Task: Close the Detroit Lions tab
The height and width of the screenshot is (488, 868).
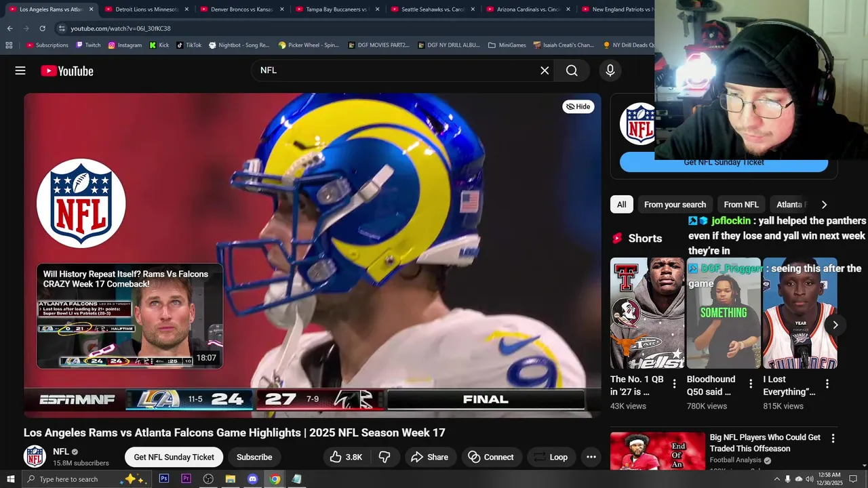Action: pyautogui.click(x=186, y=9)
